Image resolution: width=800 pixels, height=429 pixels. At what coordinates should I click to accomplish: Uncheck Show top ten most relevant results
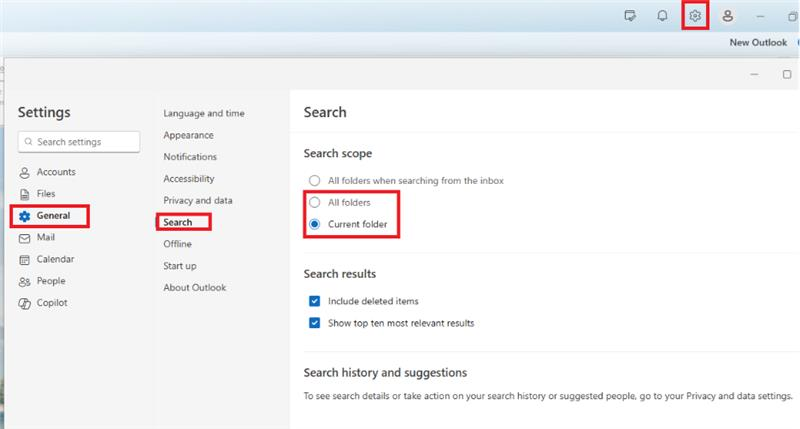[x=315, y=323]
